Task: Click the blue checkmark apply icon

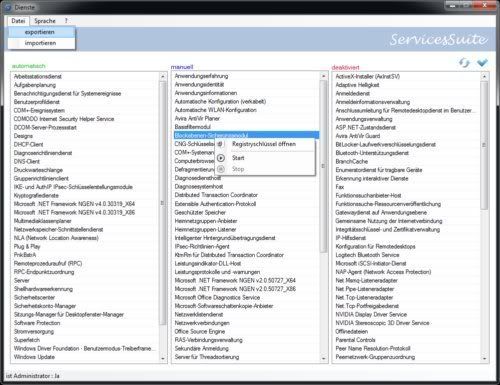Action: click(x=482, y=62)
